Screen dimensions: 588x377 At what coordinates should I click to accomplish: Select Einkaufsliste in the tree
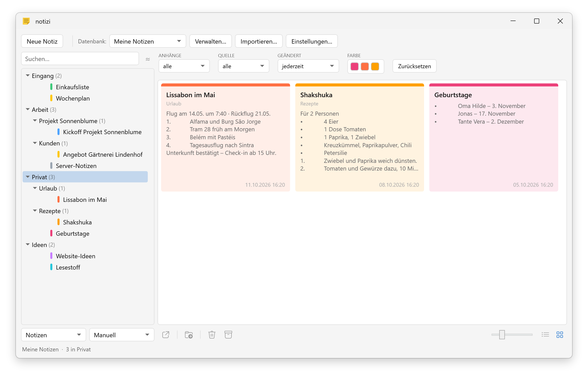point(72,87)
